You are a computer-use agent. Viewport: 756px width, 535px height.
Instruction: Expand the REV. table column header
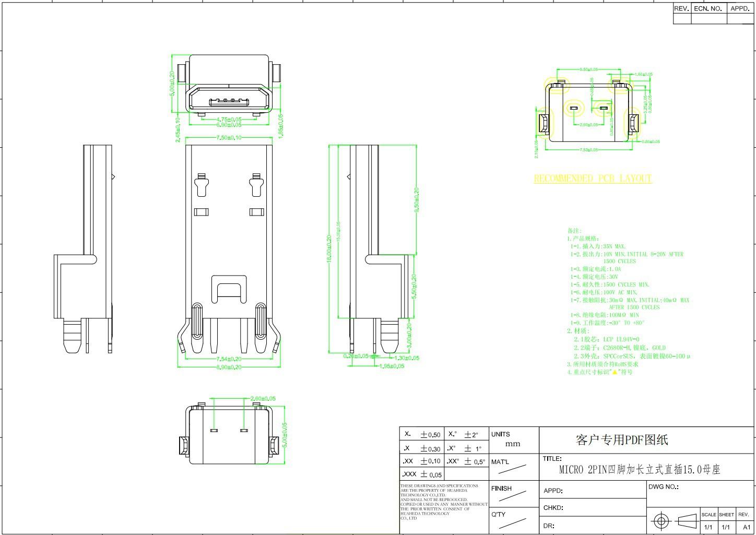[x=681, y=8]
